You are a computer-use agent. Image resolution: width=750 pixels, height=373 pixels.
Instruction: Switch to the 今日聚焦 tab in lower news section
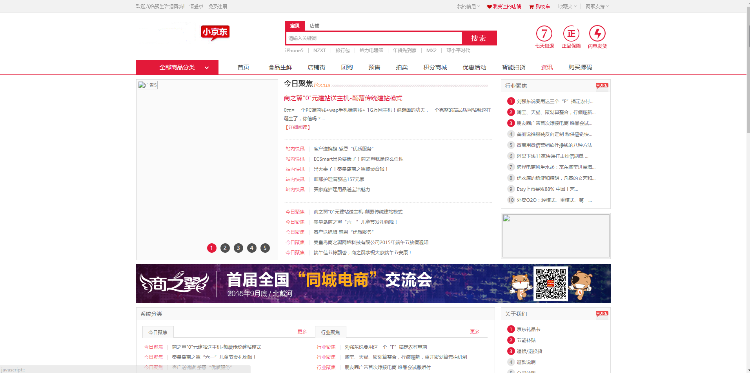click(158, 332)
